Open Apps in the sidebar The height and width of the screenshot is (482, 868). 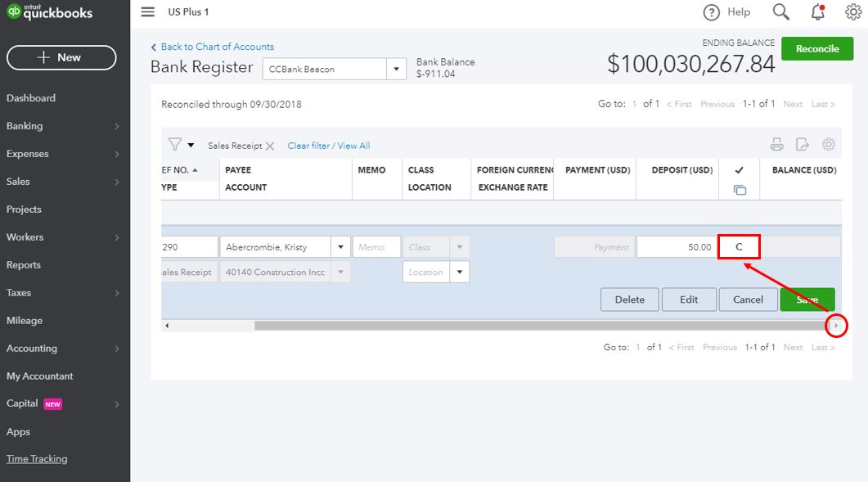coord(18,431)
